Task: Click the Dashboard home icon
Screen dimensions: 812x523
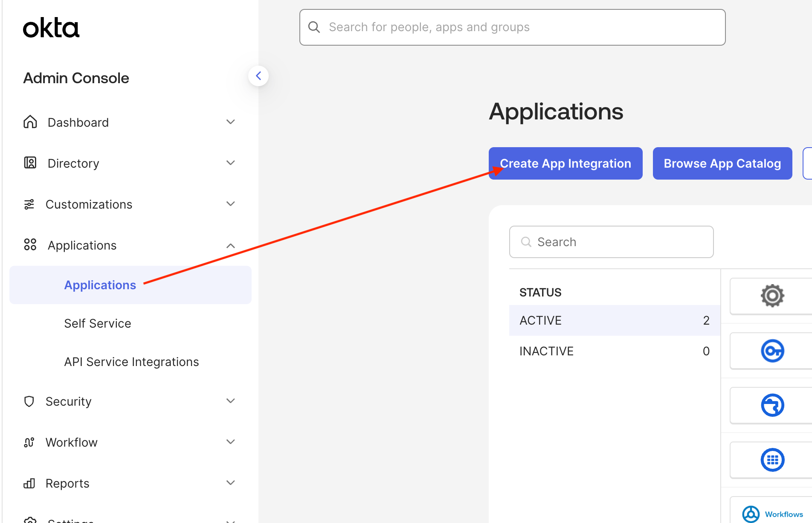Action: (30, 122)
